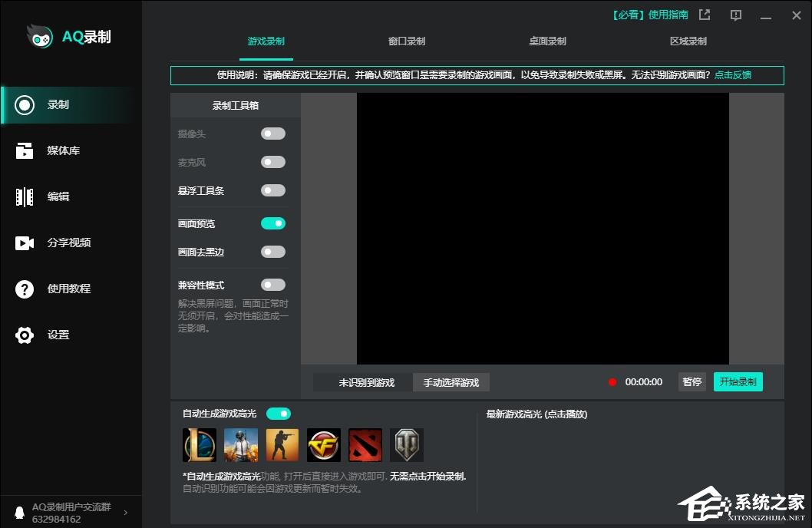
Task: Enable the 摄像头 switch
Action: click(x=272, y=133)
